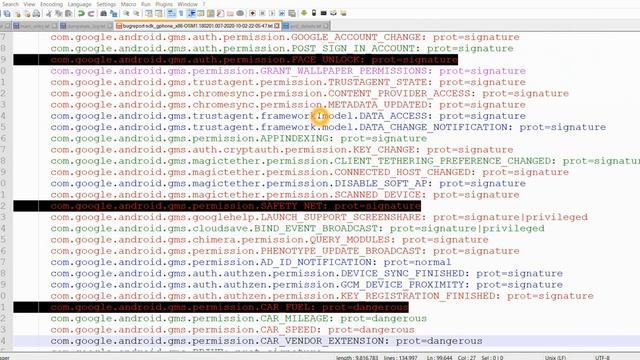Open the Language menu
Image resolution: width=640 pixels, height=360 pixels.
coord(80,4)
